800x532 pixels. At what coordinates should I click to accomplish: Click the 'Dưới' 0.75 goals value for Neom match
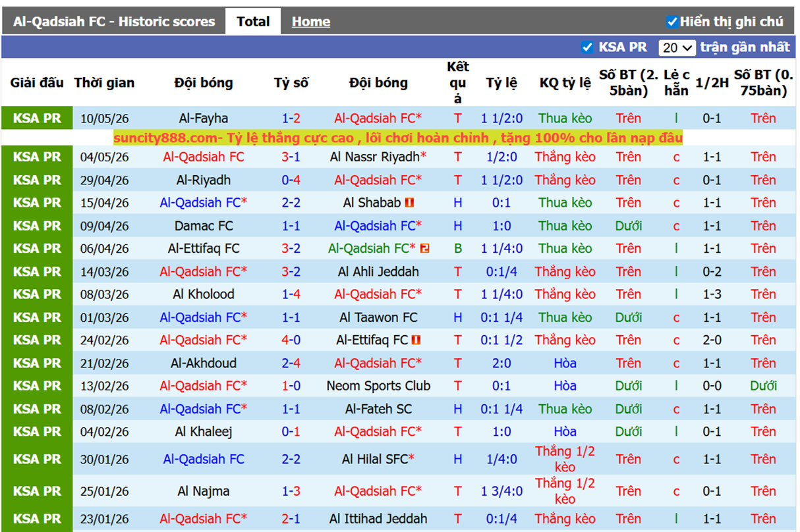pyautogui.click(x=763, y=386)
